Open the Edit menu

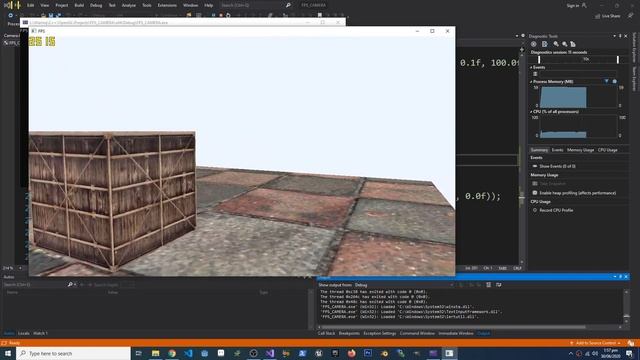click(x=31, y=5)
